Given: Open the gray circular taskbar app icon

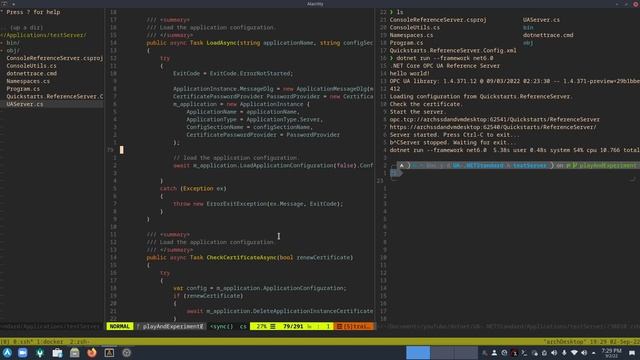Looking at the screenshot, I should click(x=127, y=353).
